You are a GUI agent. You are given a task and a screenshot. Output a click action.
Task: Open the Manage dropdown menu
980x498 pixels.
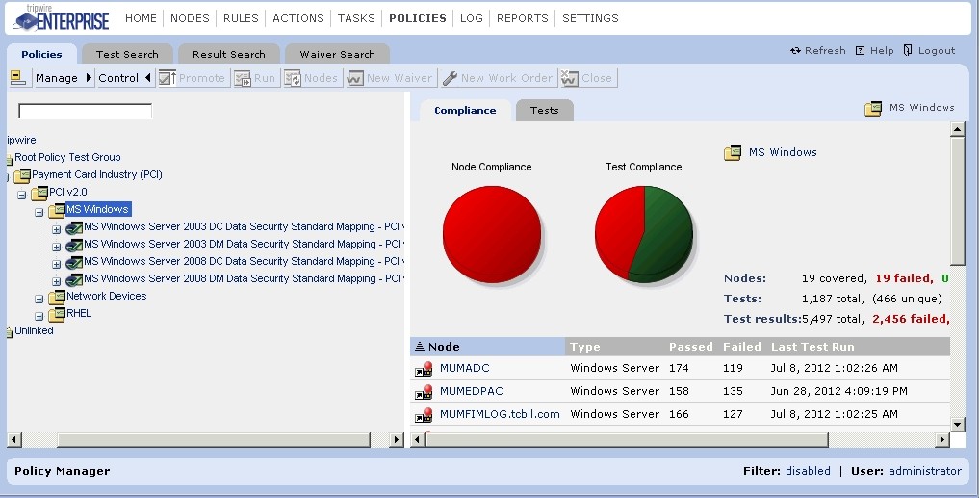pos(64,78)
